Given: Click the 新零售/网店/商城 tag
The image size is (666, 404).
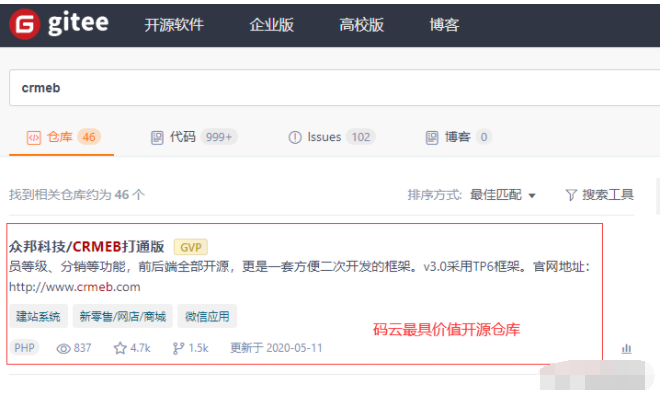Looking at the screenshot, I should pos(123,317).
